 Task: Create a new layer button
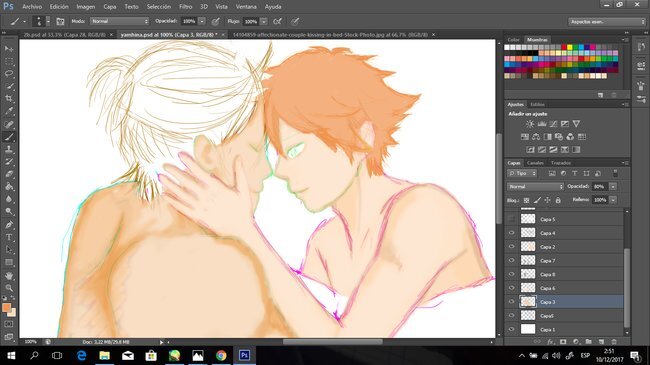point(601,342)
